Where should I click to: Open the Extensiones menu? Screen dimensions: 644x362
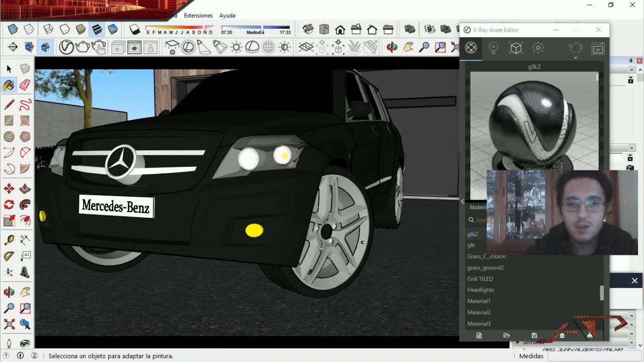click(198, 16)
